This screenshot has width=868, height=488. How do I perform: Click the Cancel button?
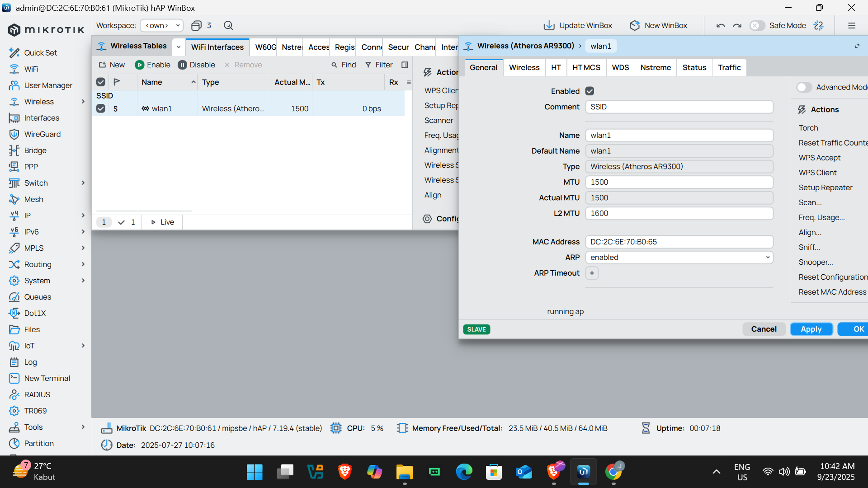(764, 329)
